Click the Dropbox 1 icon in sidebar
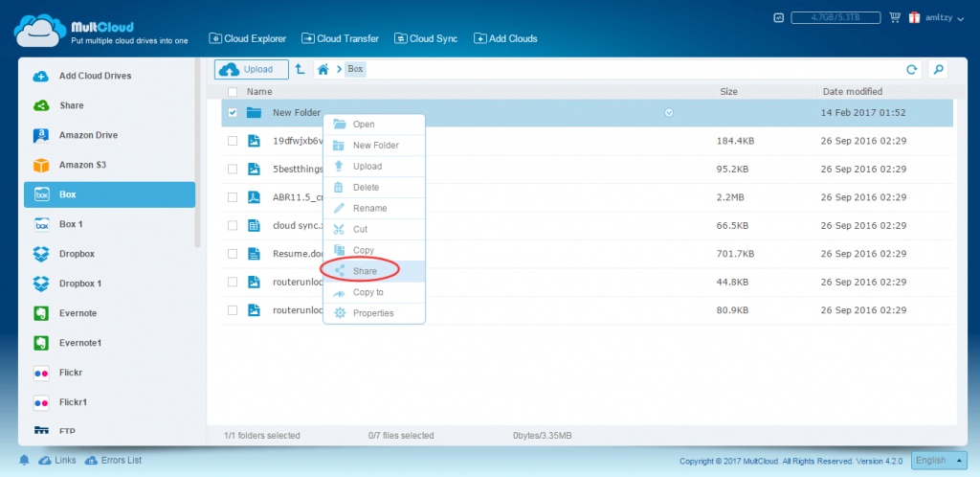The image size is (980, 477). point(41,284)
